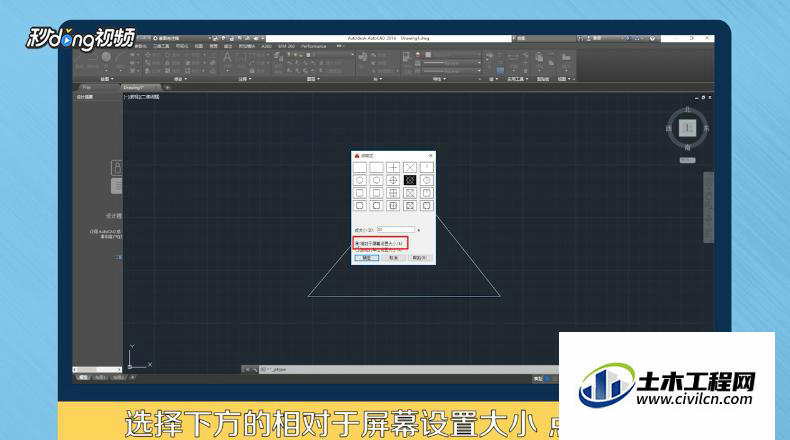Select the multiline Text tool 'A' icon
The width and height of the screenshot is (790, 440).
click(x=227, y=58)
